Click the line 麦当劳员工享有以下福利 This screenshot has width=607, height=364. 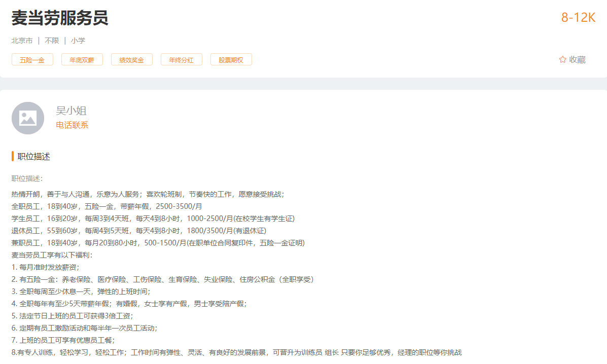(x=52, y=256)
